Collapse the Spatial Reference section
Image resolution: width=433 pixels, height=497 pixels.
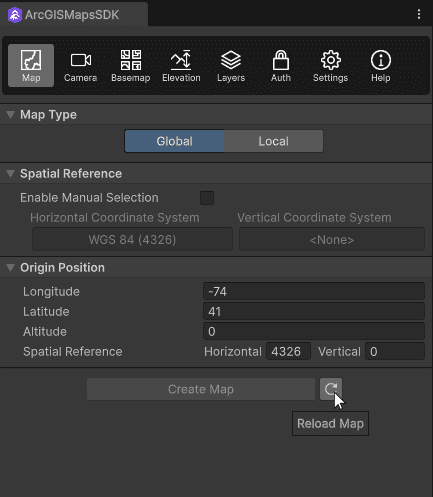tap(11, 174)
